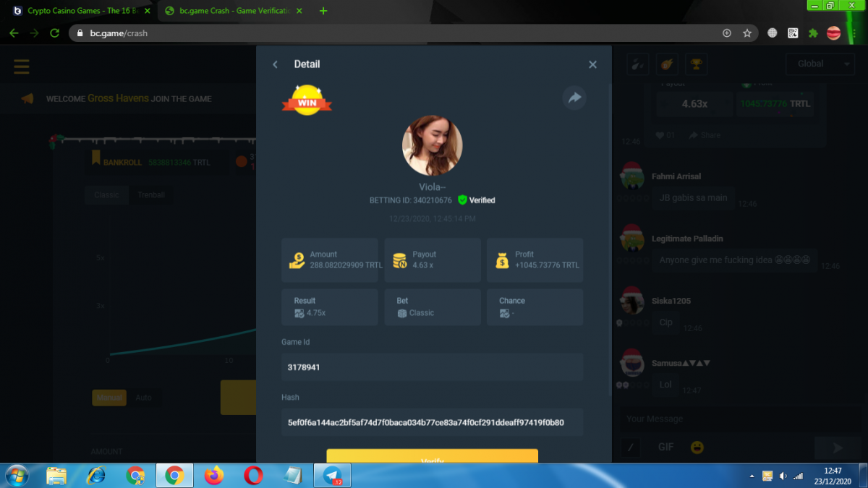Show hidden system tray icons
This screenshot has height=488, width=868.
click(x=752, y=476)
